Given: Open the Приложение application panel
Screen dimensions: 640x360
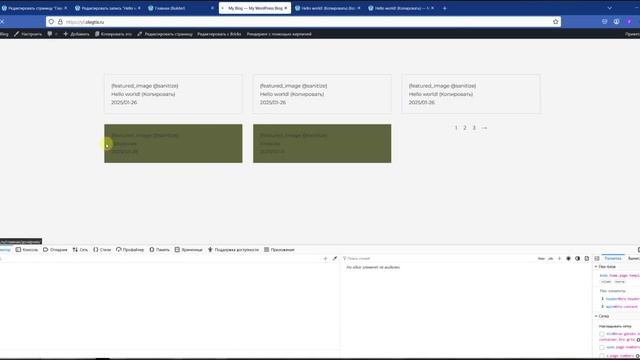Looking at the screenshot, I should 279,249.
